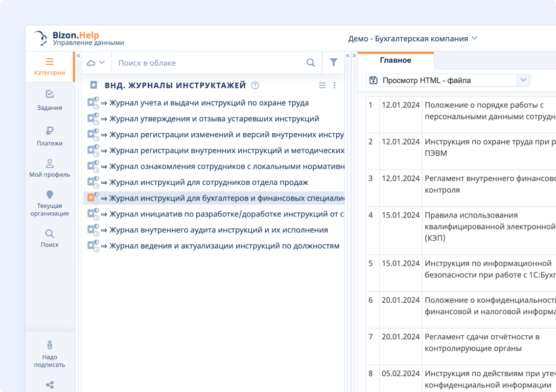Click the share icon at sidebar bottom

(x=49, y=384)
